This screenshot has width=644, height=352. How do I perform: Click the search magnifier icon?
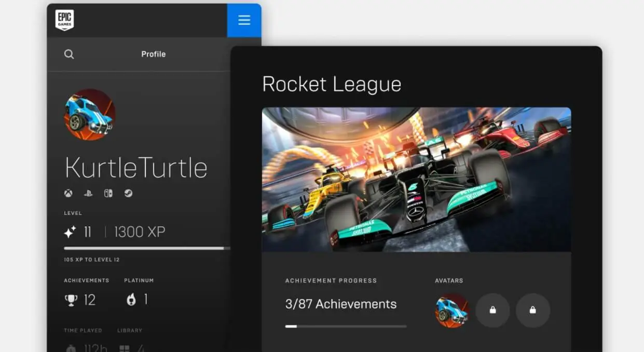[x=69, y=54]
